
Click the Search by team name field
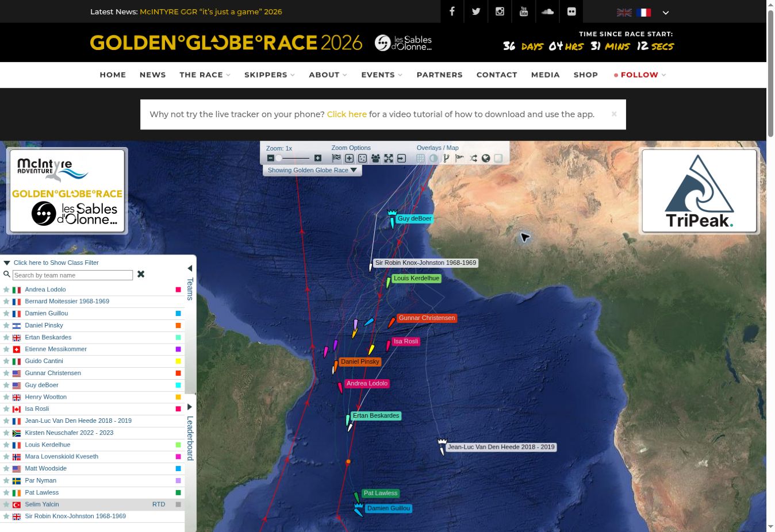pos(72,275)
